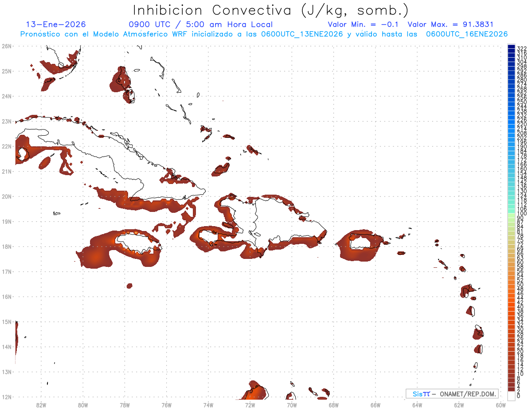
Task: Click the "100" colorbar value
Action: click(x=521, y=214)
